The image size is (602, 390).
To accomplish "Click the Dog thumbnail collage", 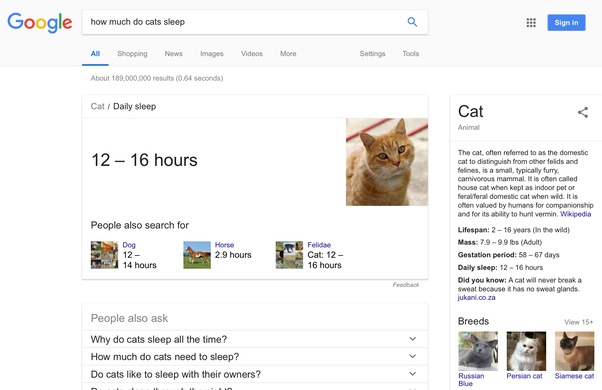I will coord(104,255).
